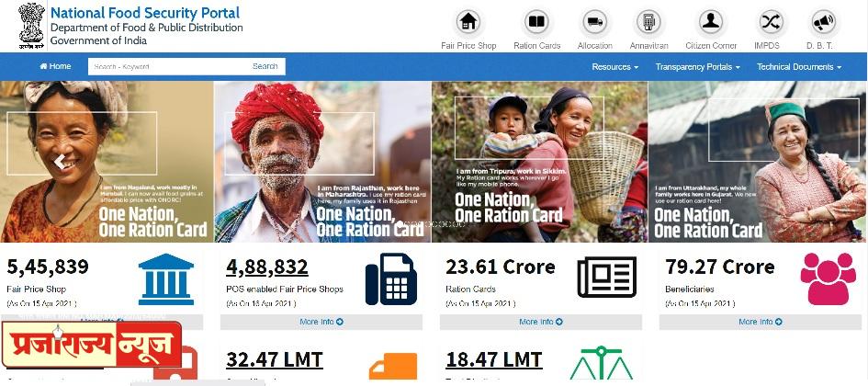Open the Allocation truck icon
This screenshot has width=868, height=386.
click(594, 22)
